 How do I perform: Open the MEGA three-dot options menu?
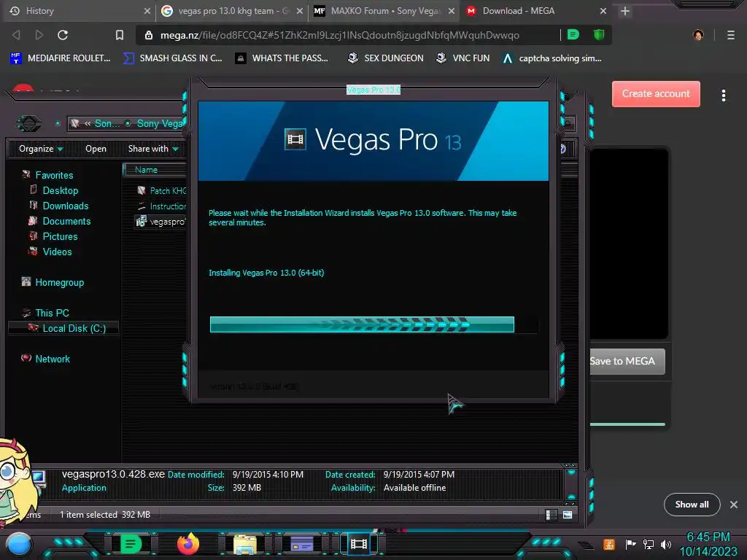724,96
